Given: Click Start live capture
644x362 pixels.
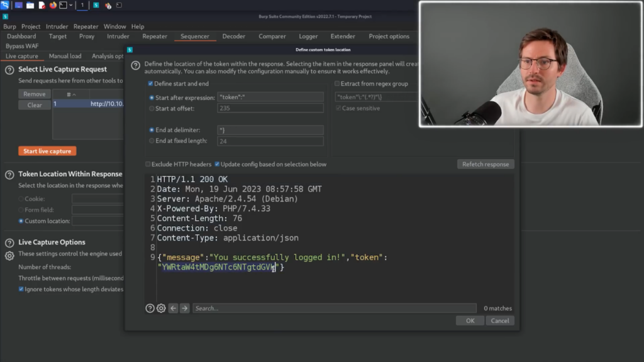Looking at the screenshot, I should [47, 151].
